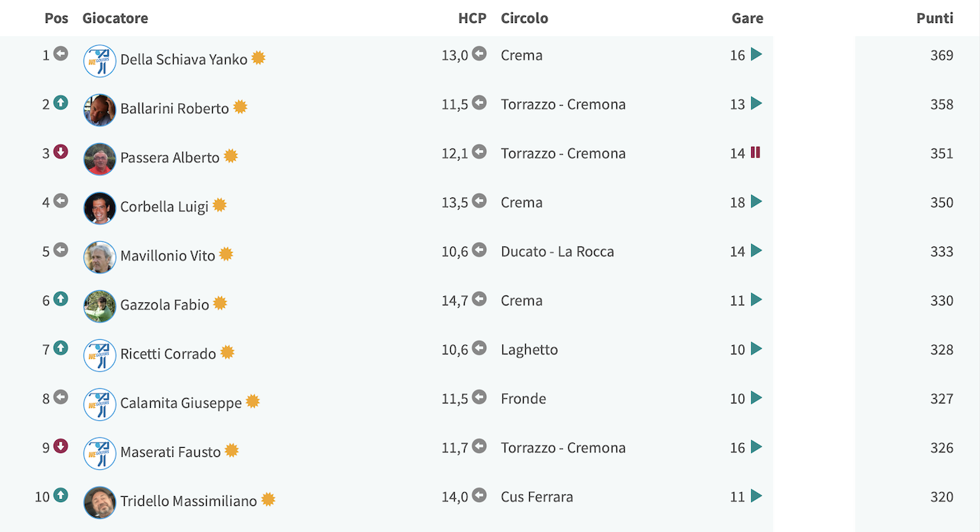Click the green up arrow beside position 10
The width and height of the screenshot is (980, 532).
tap(60, 495)
